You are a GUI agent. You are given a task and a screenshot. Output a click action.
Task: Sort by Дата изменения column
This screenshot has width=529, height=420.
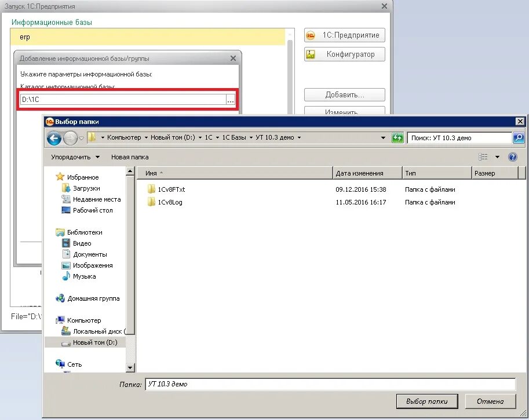pyautogui.click(x=367, y=173)
